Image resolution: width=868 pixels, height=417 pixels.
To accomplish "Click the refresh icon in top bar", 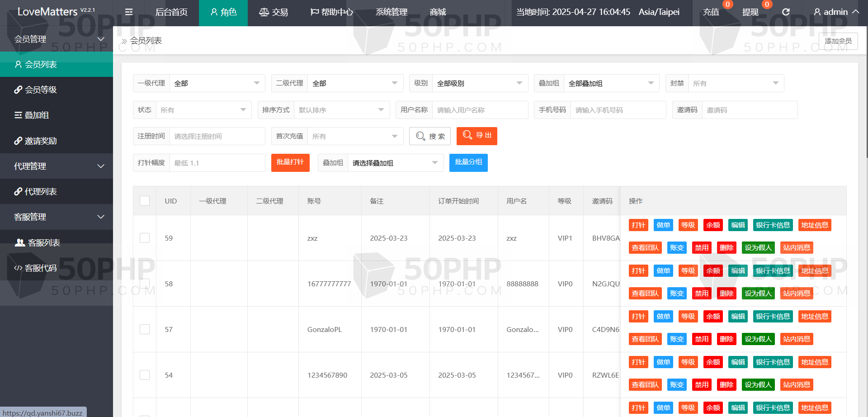I will pyautogui.click(x=786, y=12).
